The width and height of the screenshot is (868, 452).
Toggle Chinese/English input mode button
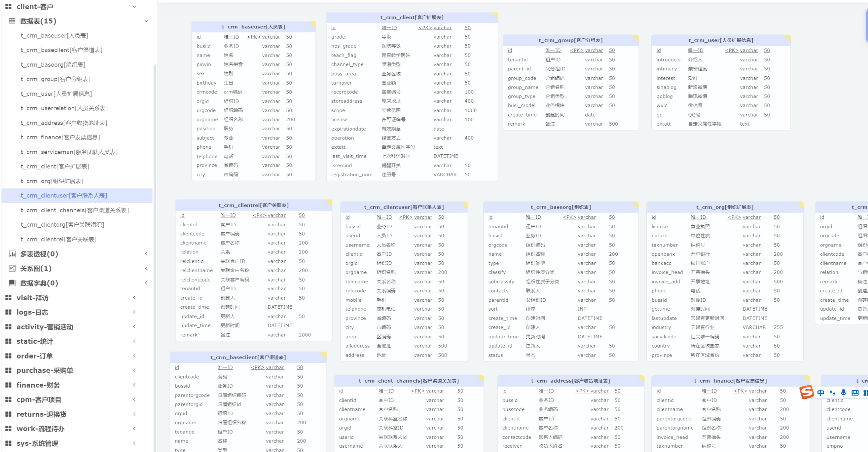[821, 393]
